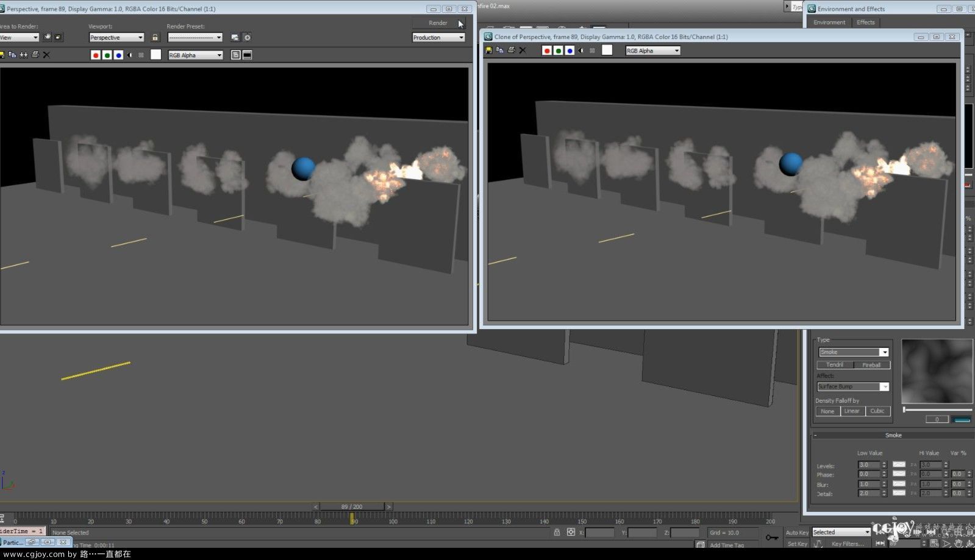The height and width of the screenshot is (560, 975).
Task: Select Linear for Density Falloff
Action: coord(852,411)
